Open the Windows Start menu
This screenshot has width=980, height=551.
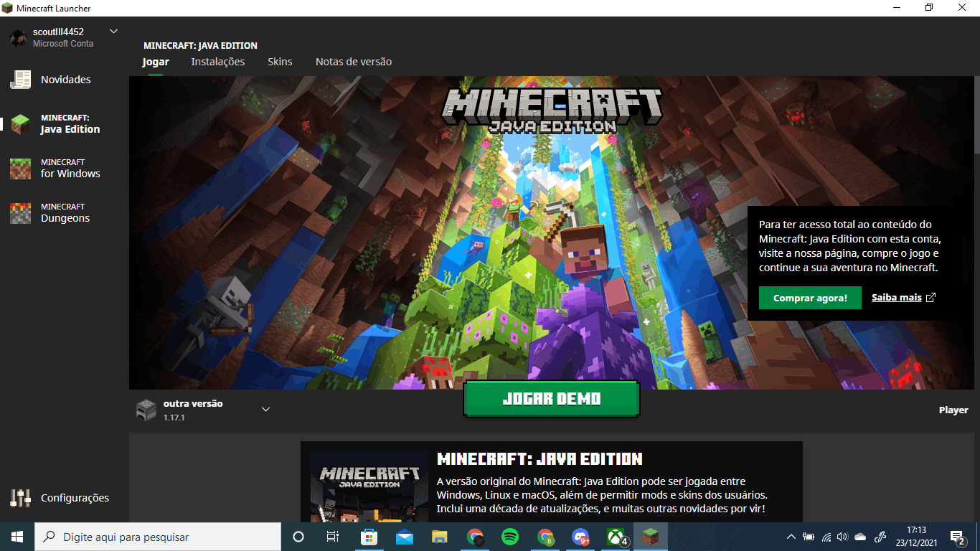17,537
